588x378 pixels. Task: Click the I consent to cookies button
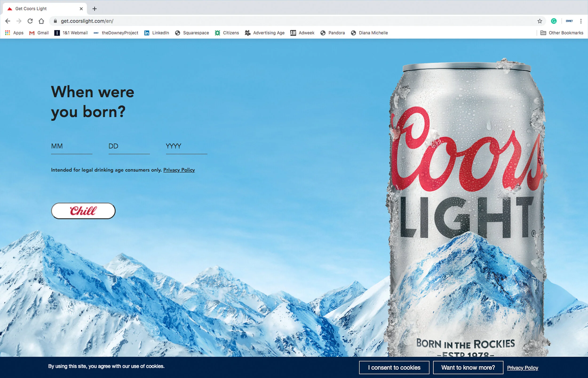coord(394,367)
